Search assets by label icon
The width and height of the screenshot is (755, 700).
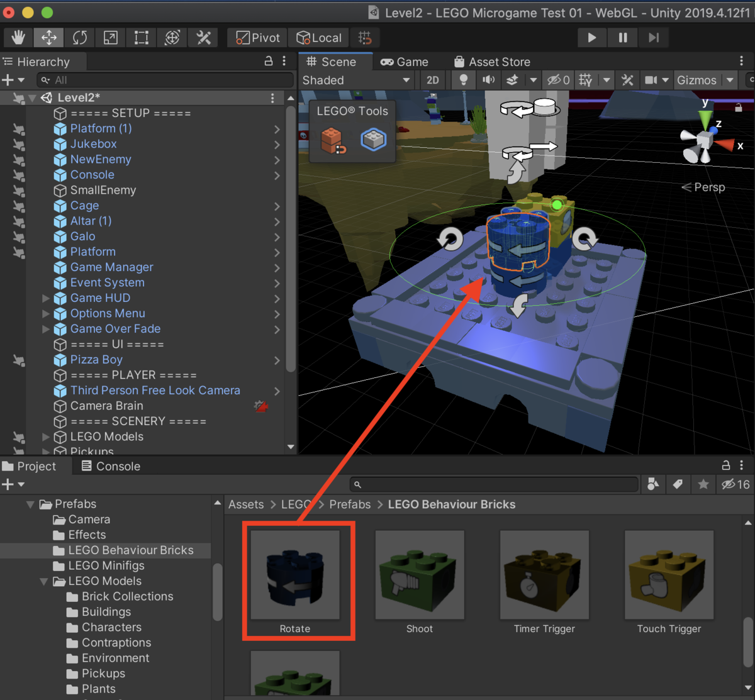pyautogui.click(x=678, y=484)
